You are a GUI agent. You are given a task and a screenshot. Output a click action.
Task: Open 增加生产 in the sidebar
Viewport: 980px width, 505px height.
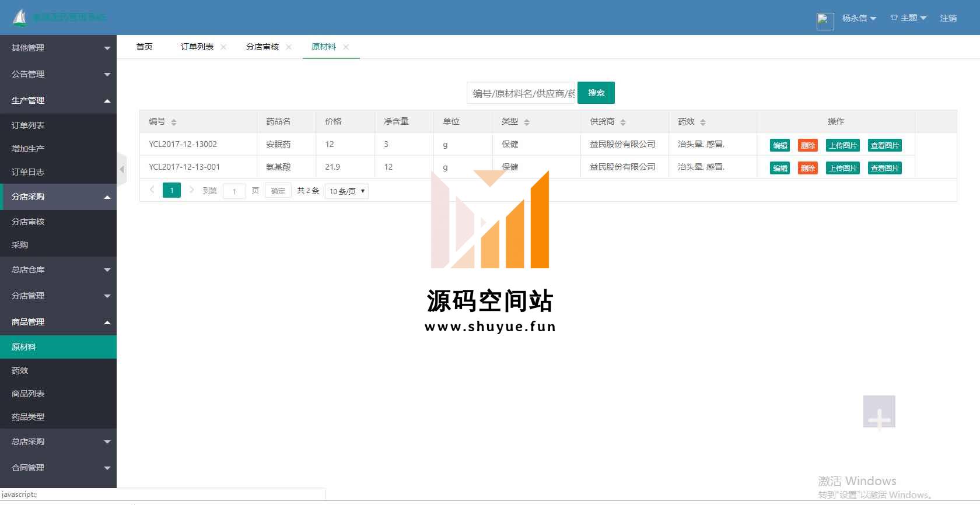tap(58, 149)
